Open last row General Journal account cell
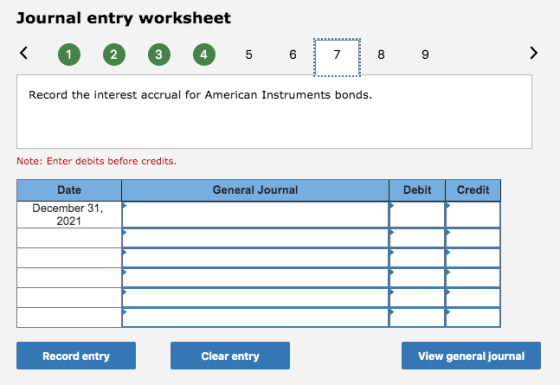The height and width of the screenshot is (385, 560). [x=255, y=318]
